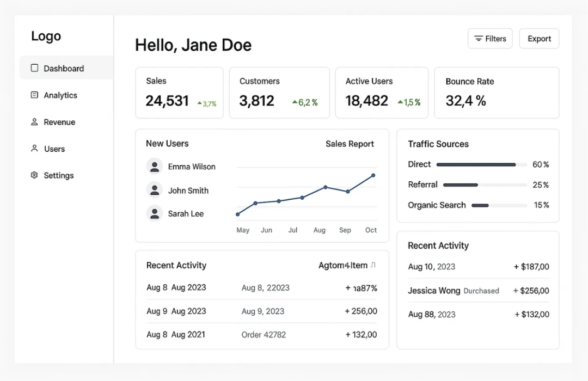Open the Filters button
Viewport: 588px width, 381px height.
(489, 39)
